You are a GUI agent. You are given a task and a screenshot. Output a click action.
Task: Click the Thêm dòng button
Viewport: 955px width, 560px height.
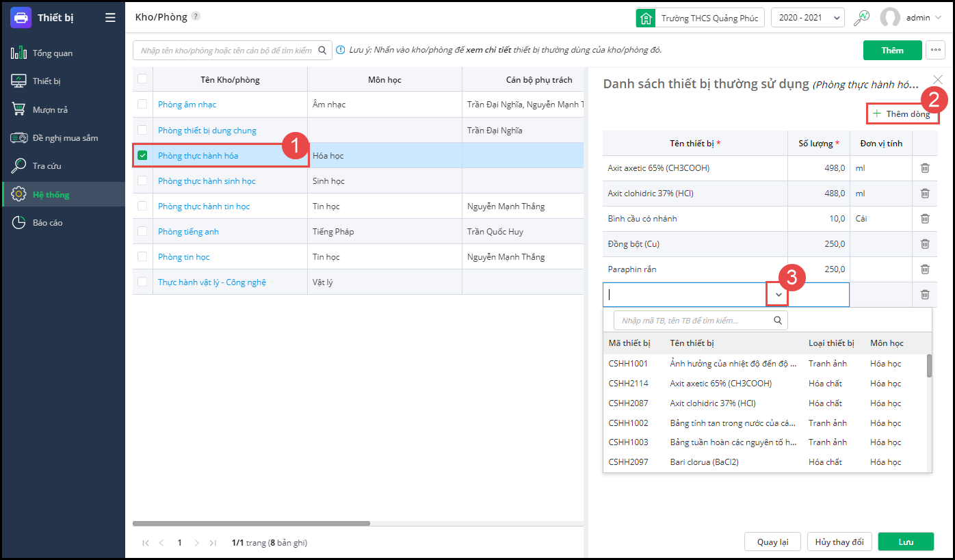pyautogui.click(x=902, y=114)
